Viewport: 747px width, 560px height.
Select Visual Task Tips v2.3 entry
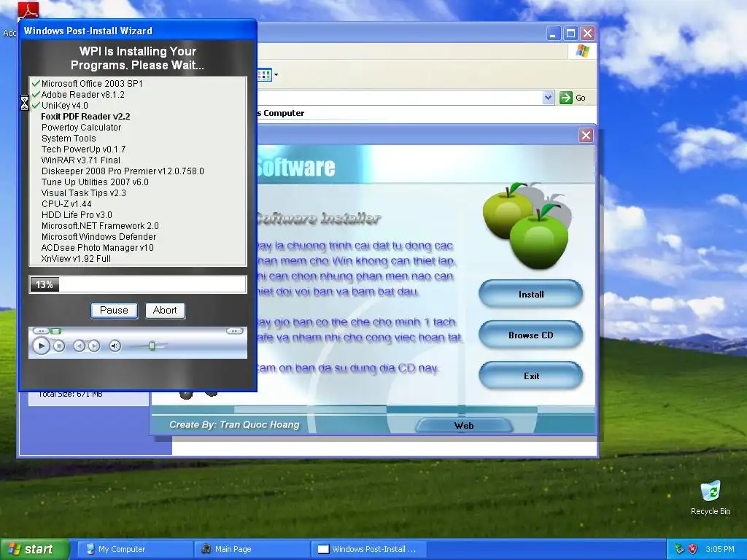[84, 192]
